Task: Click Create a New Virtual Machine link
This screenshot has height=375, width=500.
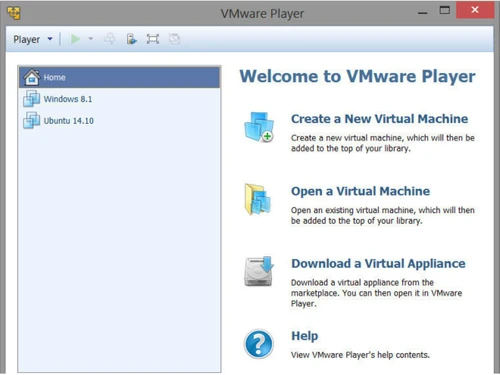Action: pos(379,119)
